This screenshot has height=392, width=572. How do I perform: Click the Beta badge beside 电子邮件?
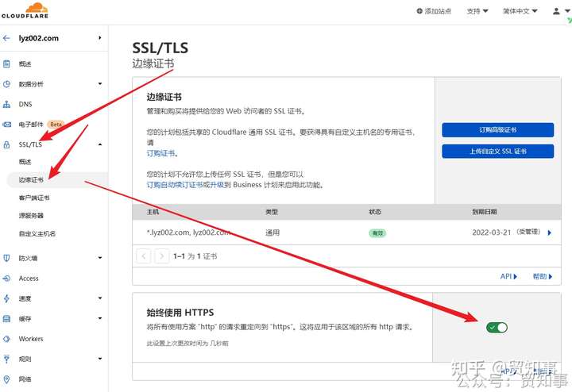[x=56, y=125]
